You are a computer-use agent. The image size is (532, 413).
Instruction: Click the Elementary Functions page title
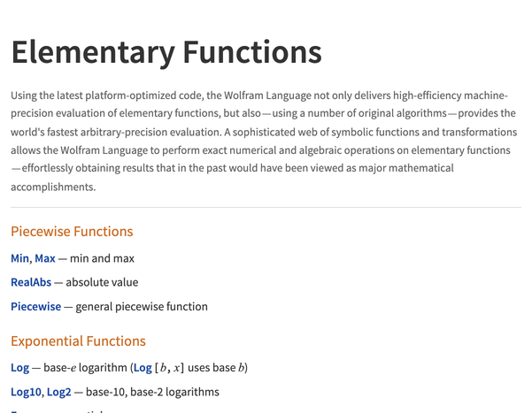click(x=166, y=52)
